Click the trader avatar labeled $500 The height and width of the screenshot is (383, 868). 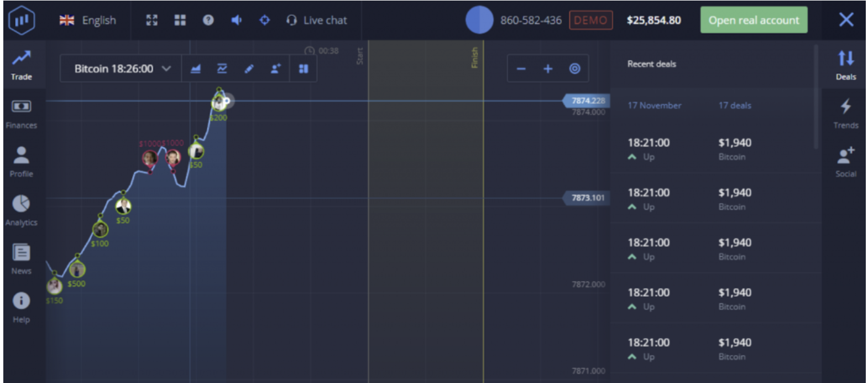click(77, 270)
